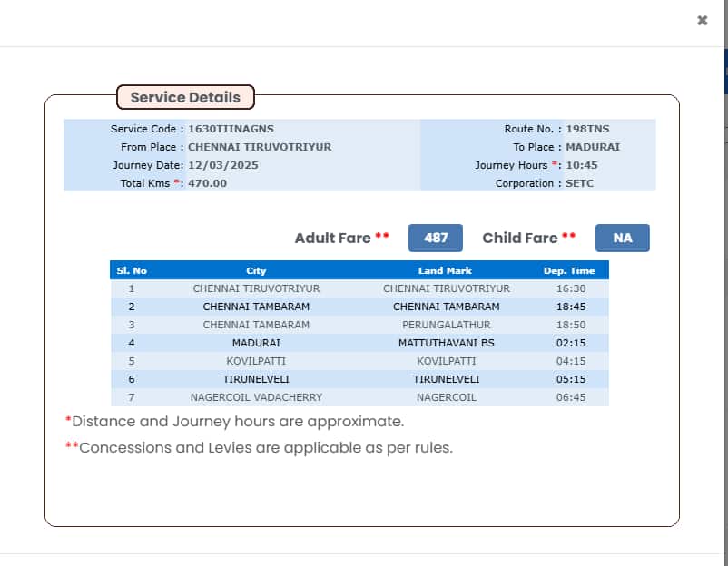The image size is (728, 566).
Task: Click the 05:15 departure time cell
Action: click(569, 379)
